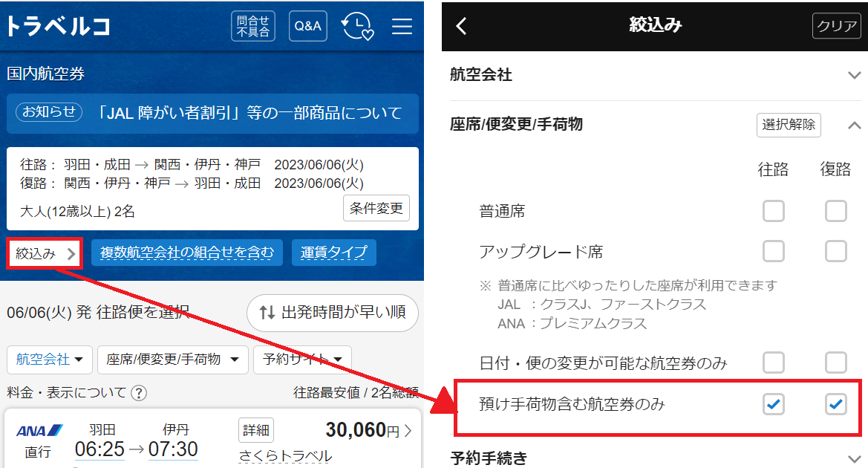Open the browsing history favorites icon
Image resolution: width=868 pixels, height=468 pixels.
(x=357, y=27)
